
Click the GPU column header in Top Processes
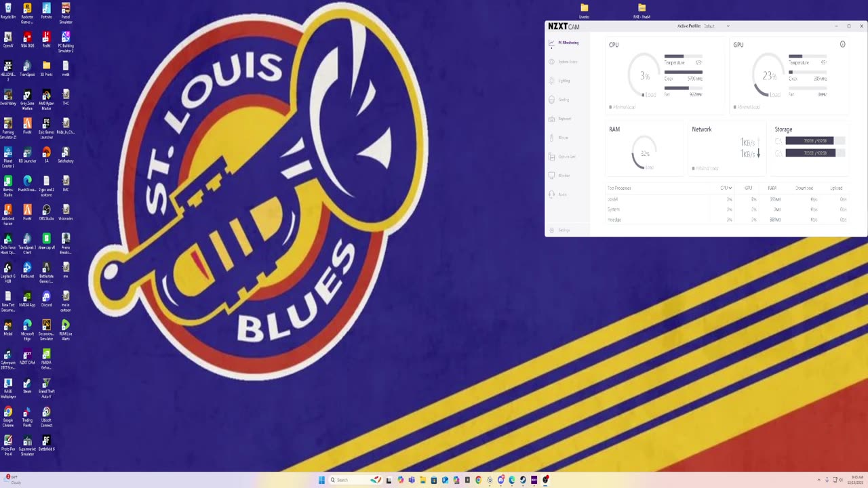coord(748,188)
